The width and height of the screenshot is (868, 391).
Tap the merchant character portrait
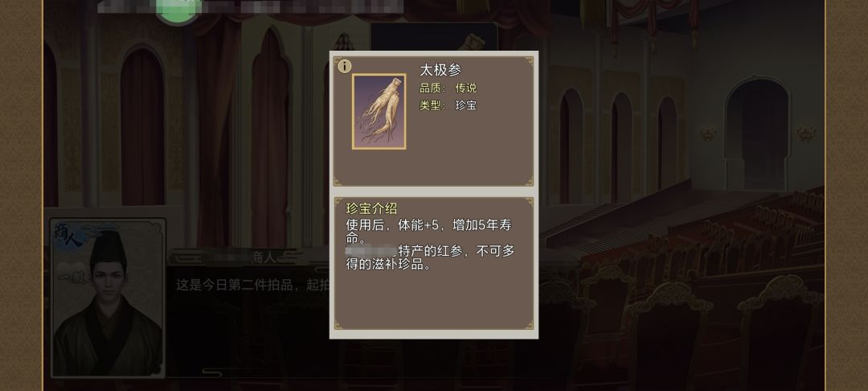coord(108,299)
